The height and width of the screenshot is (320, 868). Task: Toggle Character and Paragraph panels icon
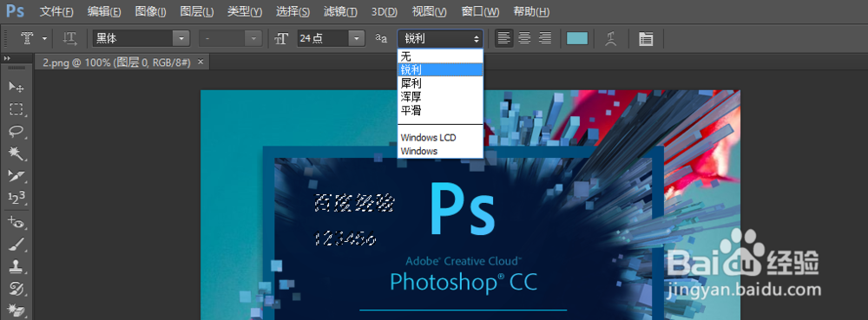tap(646, 38)
